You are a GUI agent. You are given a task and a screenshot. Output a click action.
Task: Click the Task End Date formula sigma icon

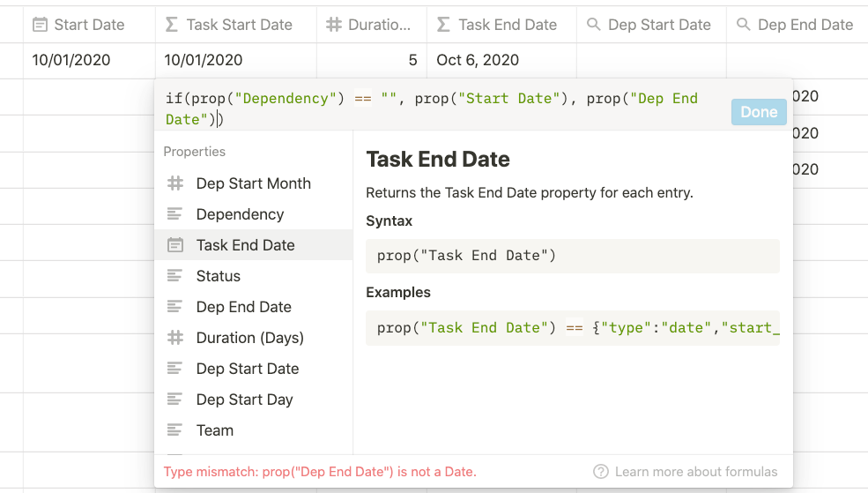click(443, 25)
